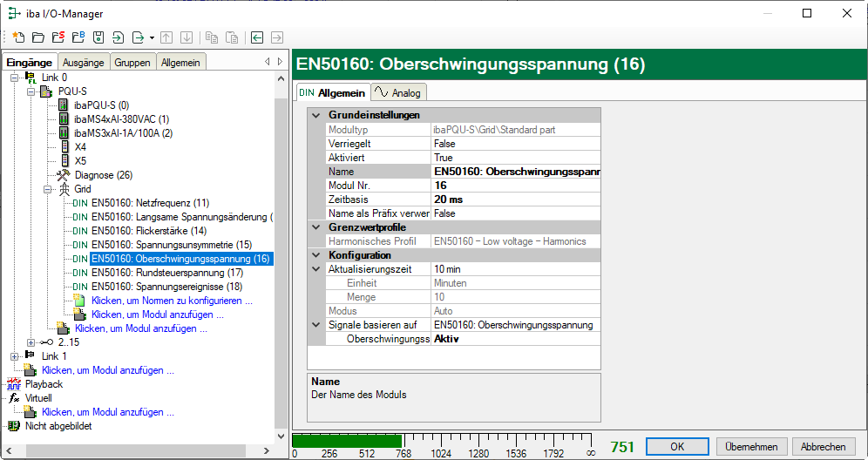This screenshot has width=868, height=460.
Task: Open the Analog tab
Action: [398, 92]
